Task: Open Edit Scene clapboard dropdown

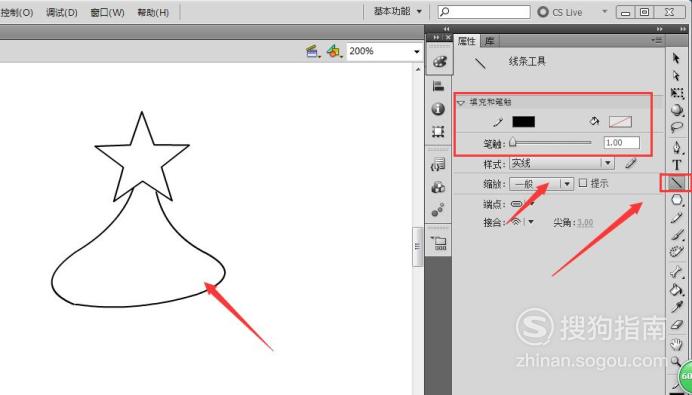Action: 313,52
